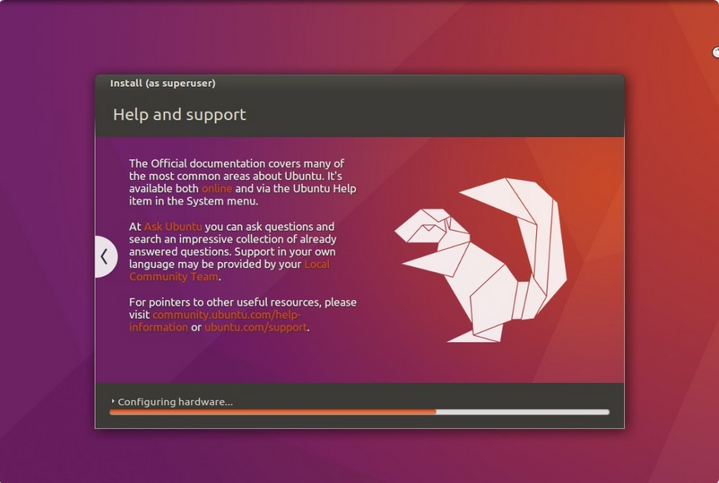
Task: Open the Local Community Team link
Action: pyautogui.click(x=229, y=271)
